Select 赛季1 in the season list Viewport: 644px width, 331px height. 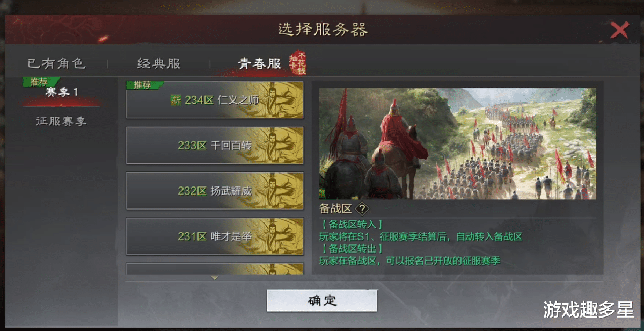[x=62, y=92]
